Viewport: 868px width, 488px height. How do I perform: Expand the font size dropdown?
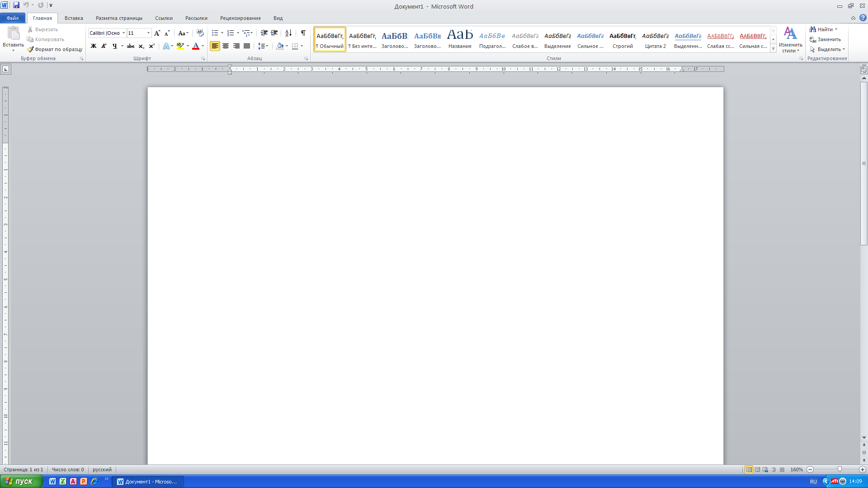coord(148,33)
